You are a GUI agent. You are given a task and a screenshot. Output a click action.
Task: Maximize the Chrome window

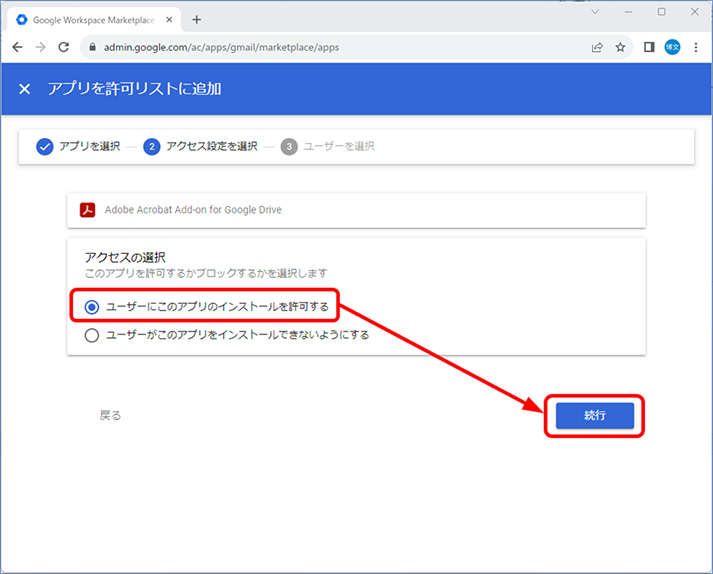pyautogui.click(x=662, y=12)
